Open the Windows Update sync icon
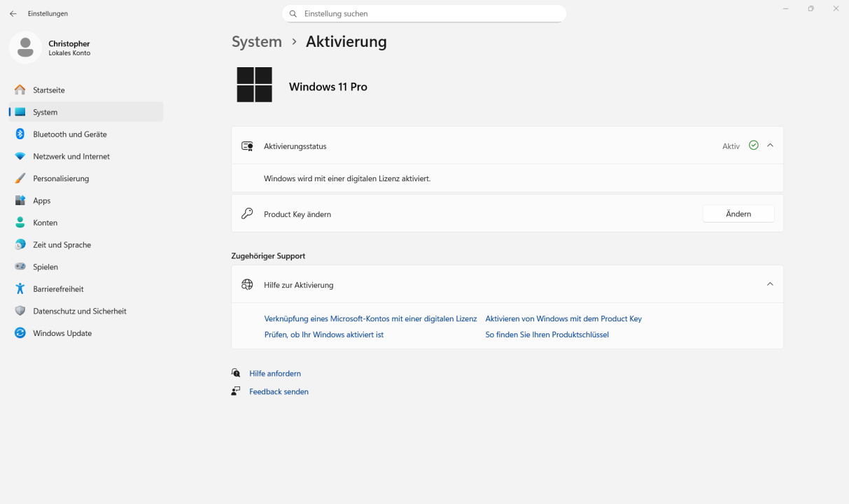The height and width of the screenshot is (504, 849). coord(20,333)
